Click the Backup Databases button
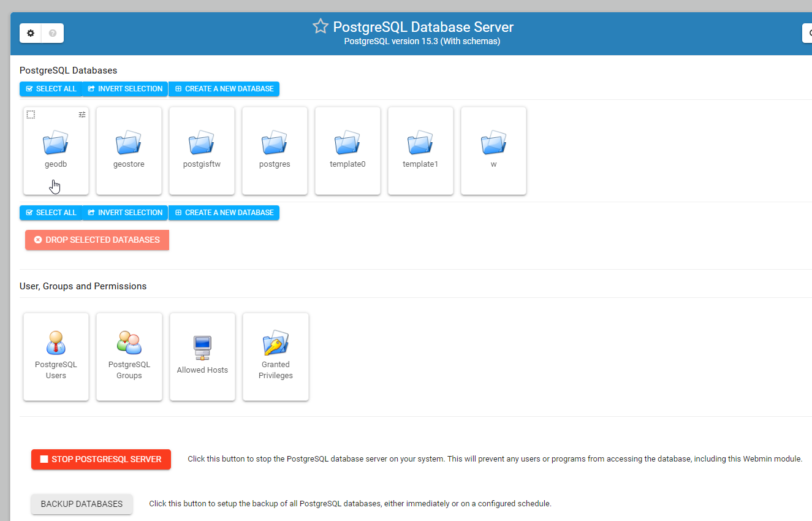 (82, 504)
